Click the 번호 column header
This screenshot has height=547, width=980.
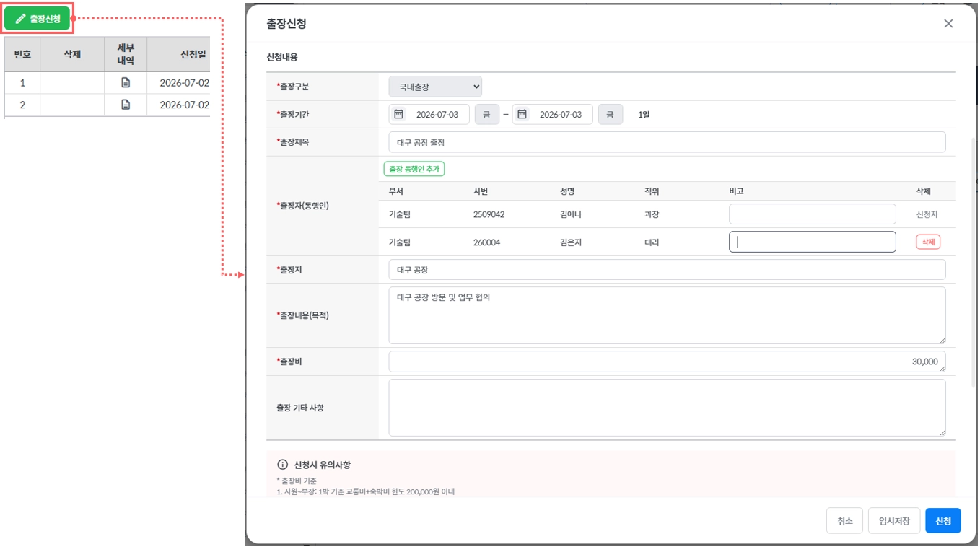(x=22, y=54)
